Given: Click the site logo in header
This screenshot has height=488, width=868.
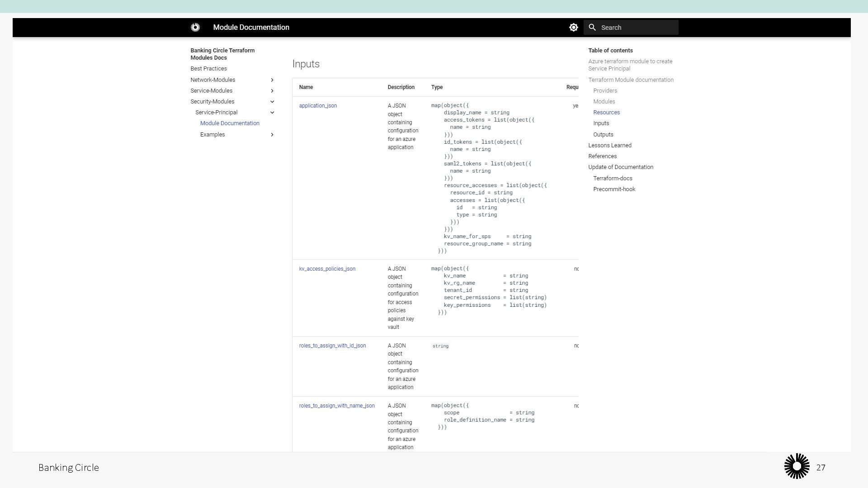Looking at the screenshot, I should [x=195, y=28].
